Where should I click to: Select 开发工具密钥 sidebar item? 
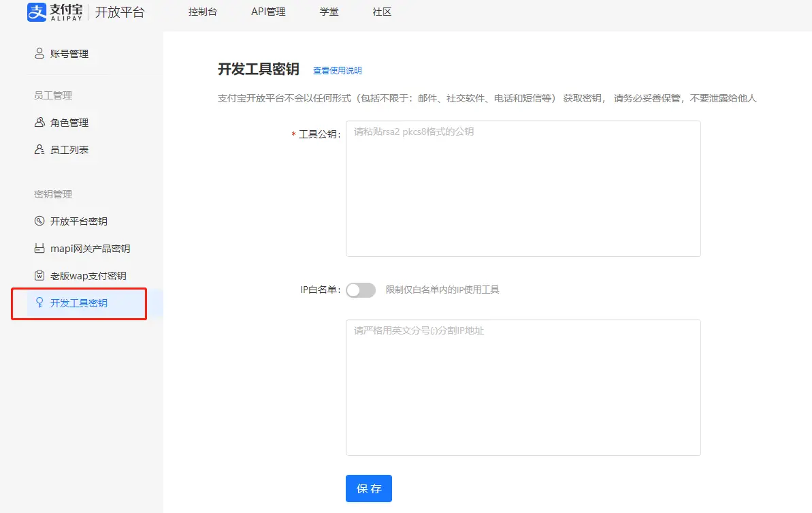(x=79, y=303)
